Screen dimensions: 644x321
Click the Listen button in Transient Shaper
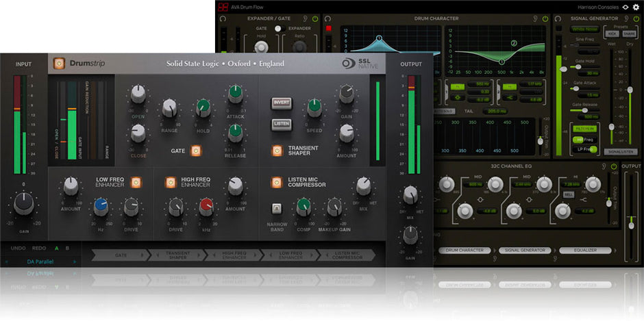click(x=282, y=124)
